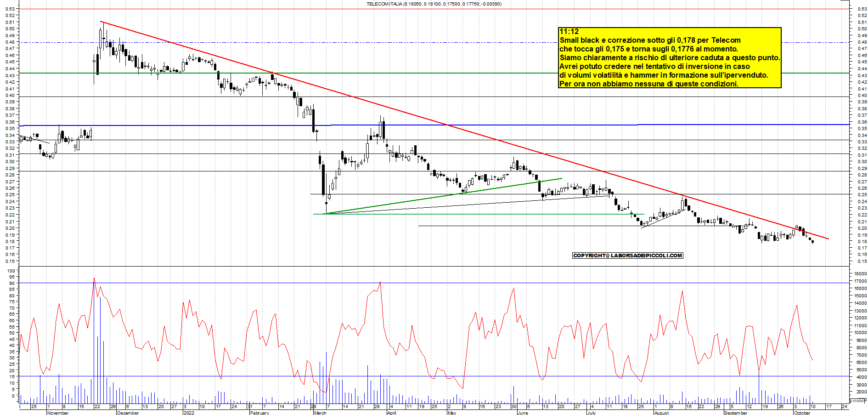Click 2000 on the volume scale
Image resolution: width=868 pixels, height=415 pixels.
(861, 392)
